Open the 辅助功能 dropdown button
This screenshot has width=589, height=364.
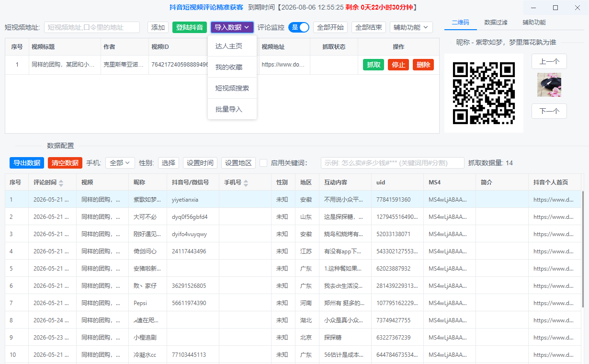[x=411, y=27]
